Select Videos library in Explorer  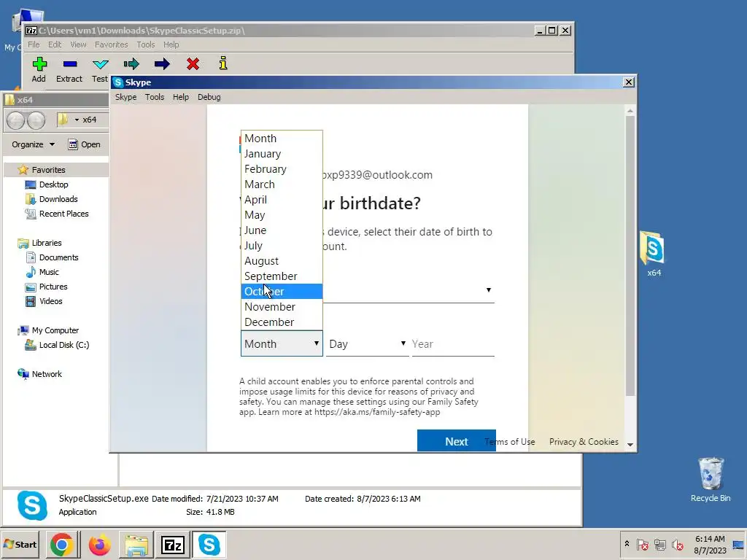50,301
